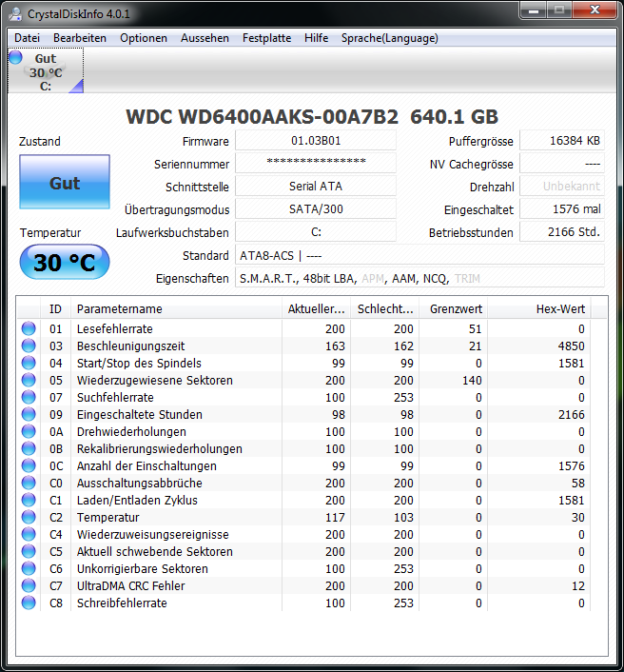Click status orb for Laden/Entladen Zyklus
Image resolution: width=624 pixels, height=672 pixels.
(x=29, y=500)
